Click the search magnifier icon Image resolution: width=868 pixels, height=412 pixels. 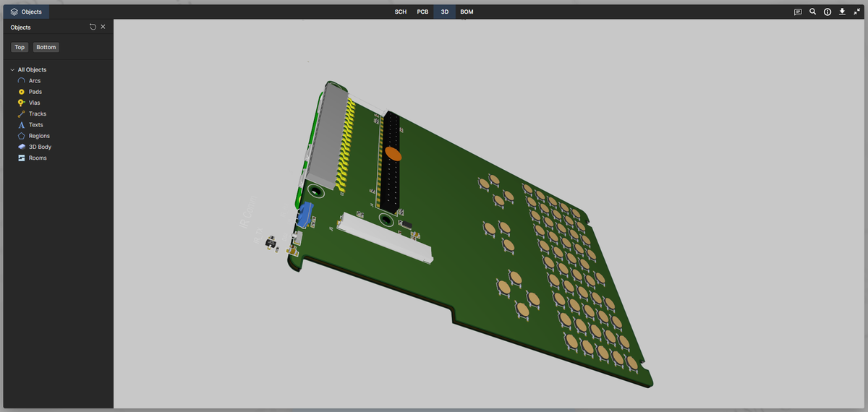813,12
